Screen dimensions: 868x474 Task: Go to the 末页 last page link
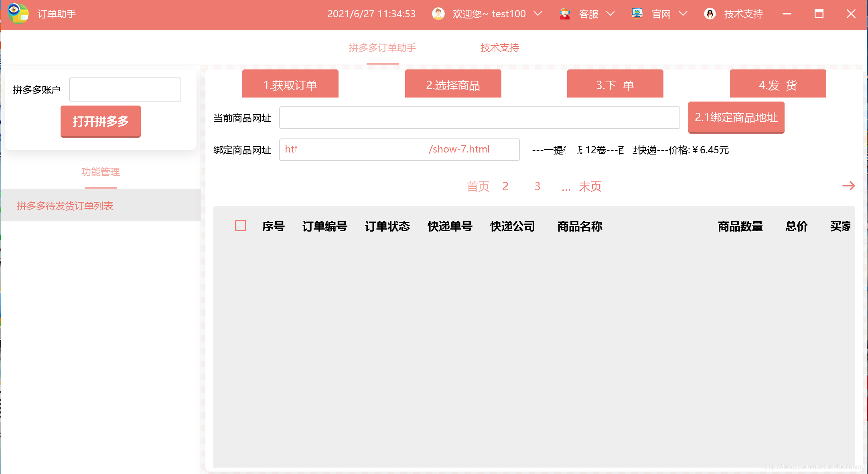click(590, 187)
